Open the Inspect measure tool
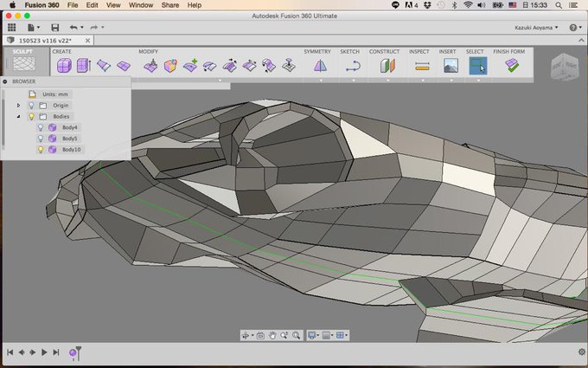This screenshot has width=588, height=368. pos(423,66)
